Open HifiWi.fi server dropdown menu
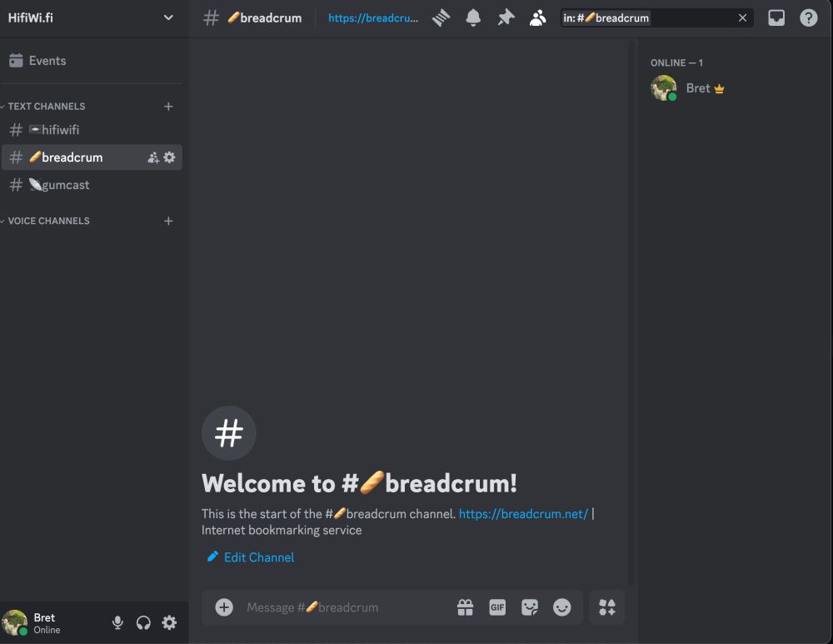Screen dimensions: 833x644 point(168,17)
